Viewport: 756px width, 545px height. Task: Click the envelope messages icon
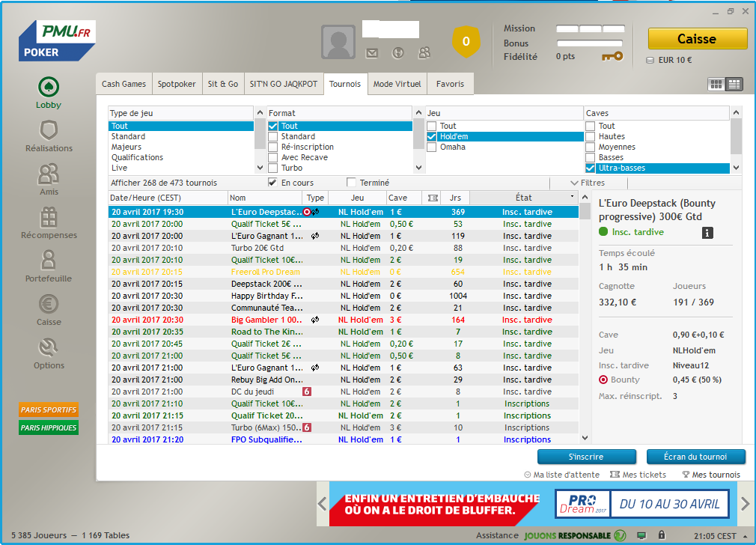point(372,52)
